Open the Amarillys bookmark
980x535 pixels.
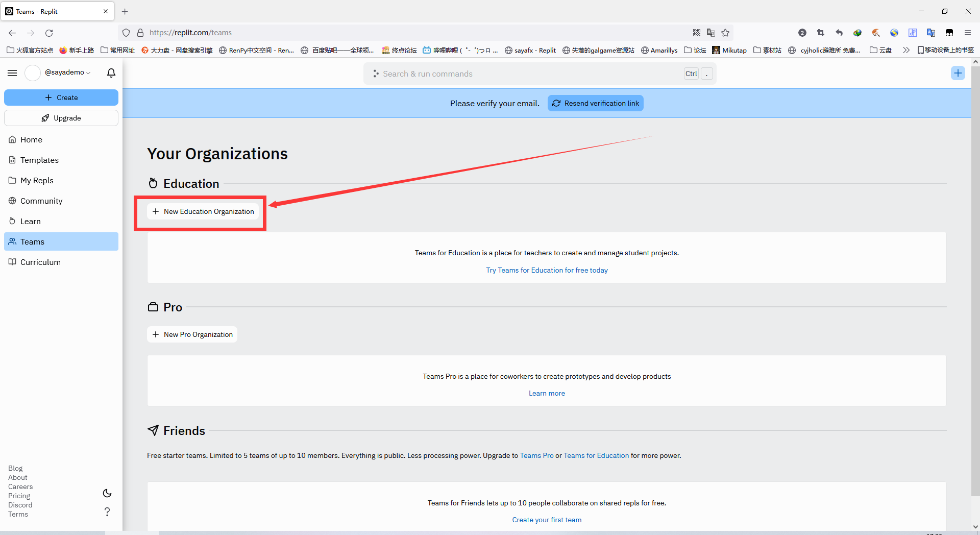click(x=659, y=50)
